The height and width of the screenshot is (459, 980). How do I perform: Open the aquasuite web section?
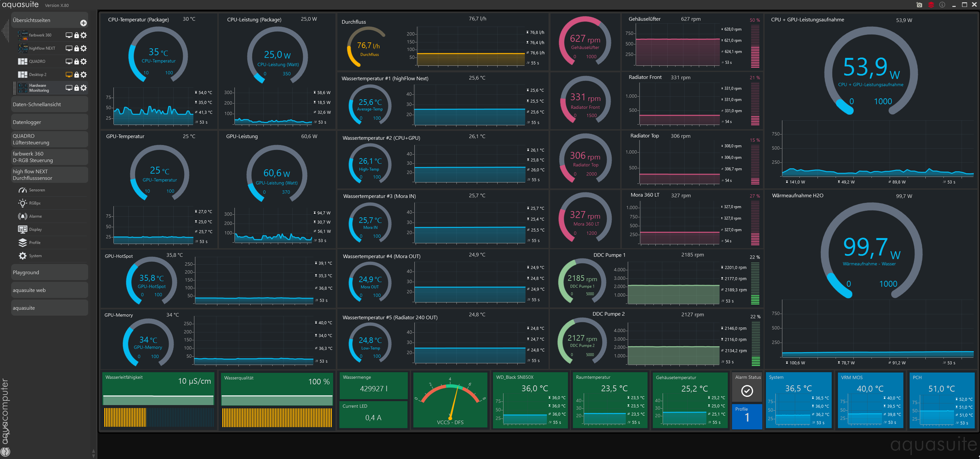click(49, 290)
